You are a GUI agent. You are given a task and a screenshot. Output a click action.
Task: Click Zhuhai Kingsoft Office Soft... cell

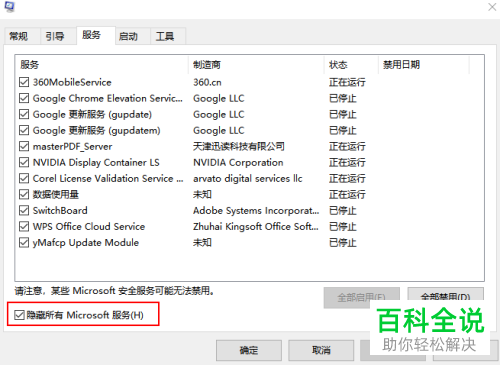[256, 226]
